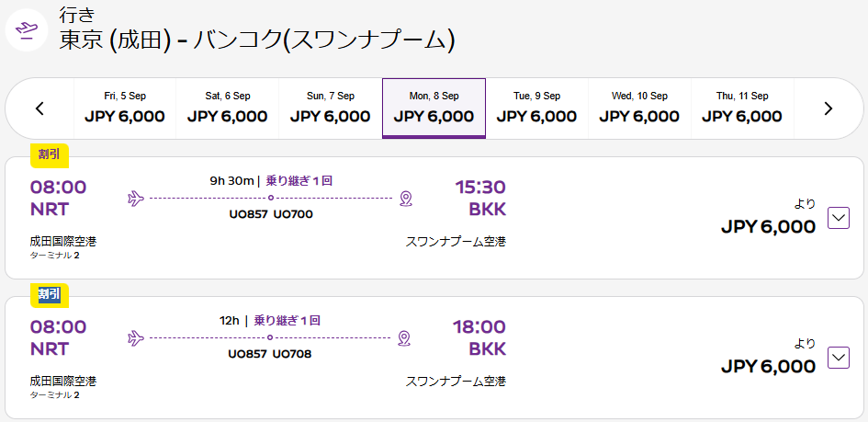The image size is (868, 422).
Task: Select the Mon, 8 Sep date tab
Action: [434, 108]
